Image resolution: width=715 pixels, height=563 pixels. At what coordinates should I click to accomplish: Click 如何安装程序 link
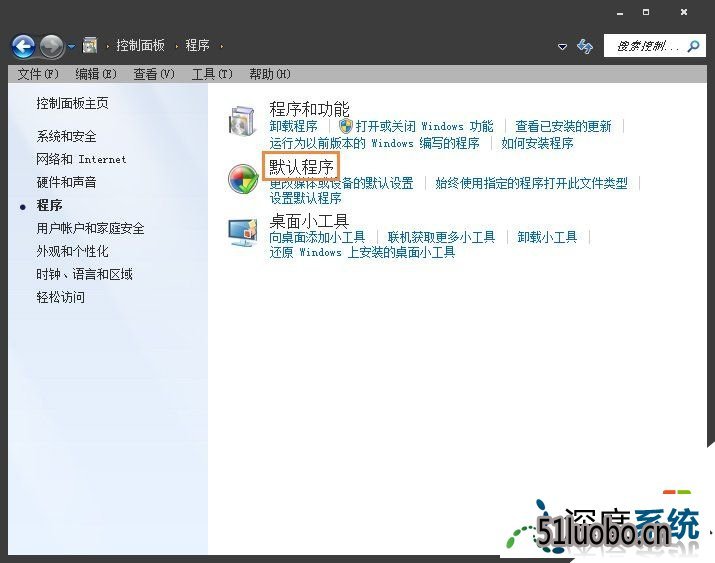coord(537,143)
